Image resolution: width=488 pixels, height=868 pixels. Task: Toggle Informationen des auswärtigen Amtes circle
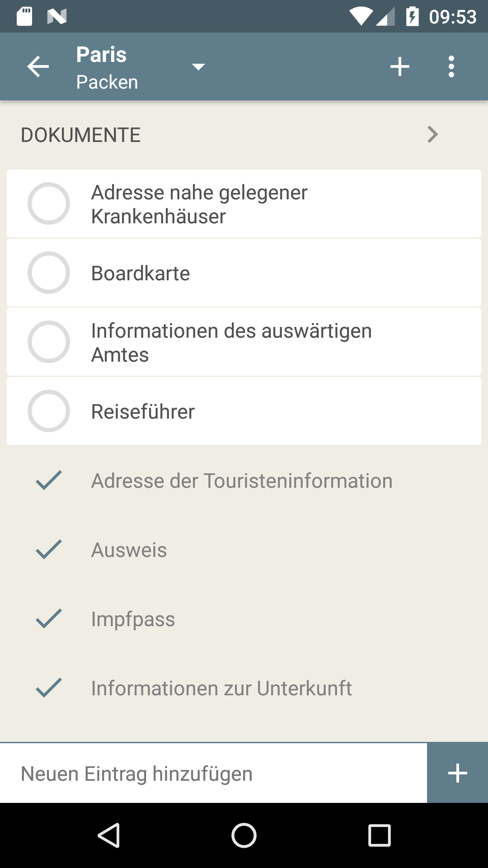[49, 342]
